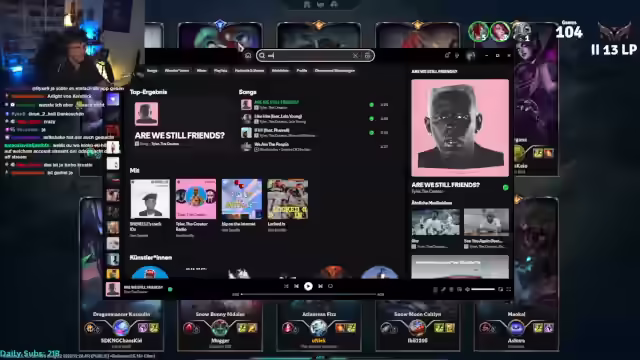Open the mini player icon
640x360 pixels.
point(500,289)
